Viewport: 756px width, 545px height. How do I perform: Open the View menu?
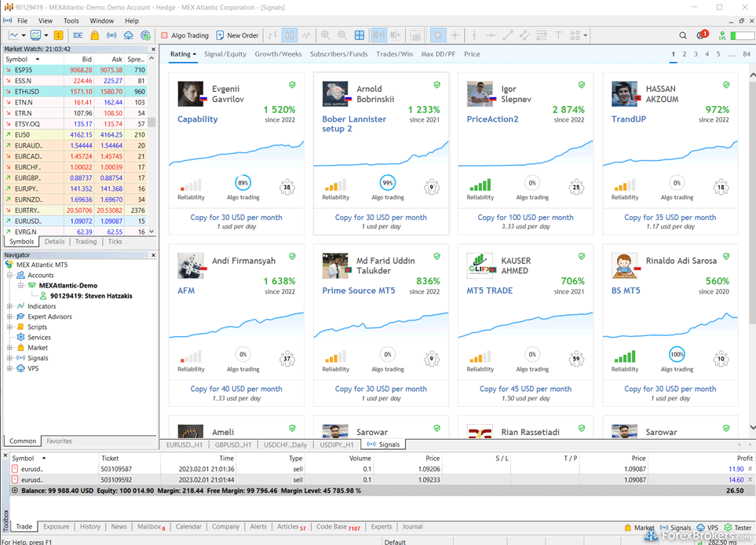(46, 20)
